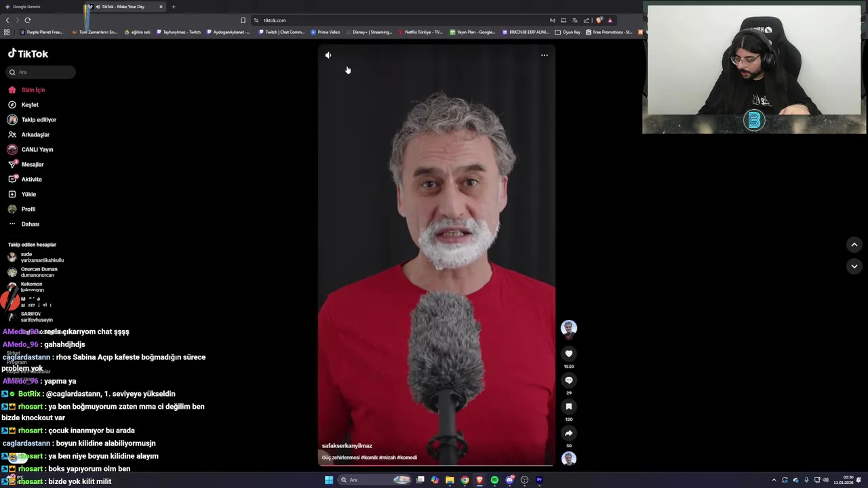
Task: Open File Explorer from the taskbar
Action: coord(450,480)
